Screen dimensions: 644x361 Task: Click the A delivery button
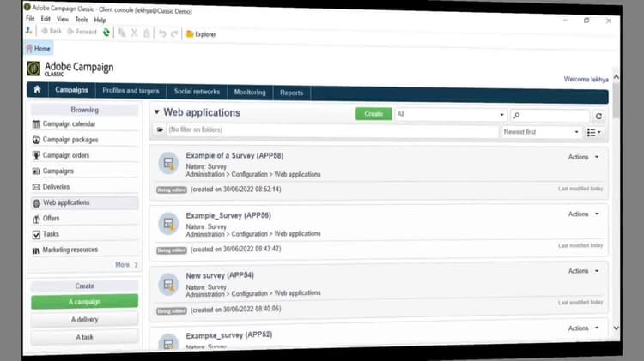coord(85,319)
